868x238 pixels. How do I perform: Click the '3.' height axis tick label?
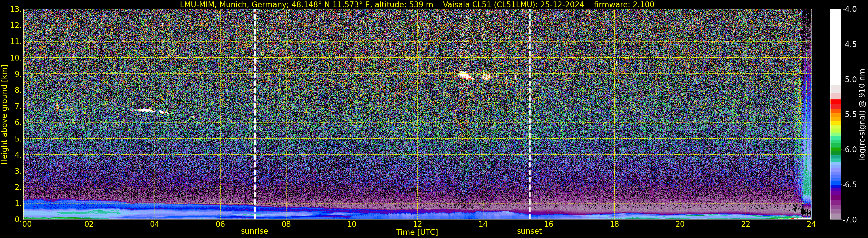click(18, 171)
